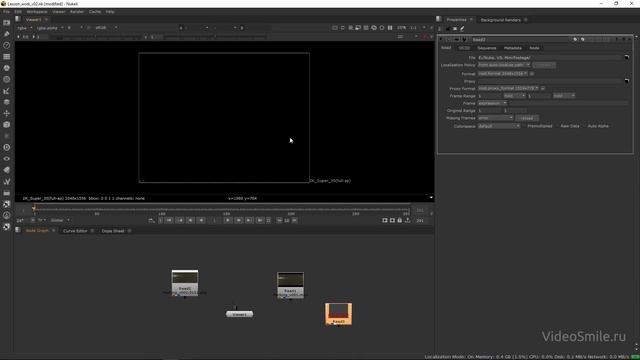Open the Deep nodes toolbar menu

point(7,147)
